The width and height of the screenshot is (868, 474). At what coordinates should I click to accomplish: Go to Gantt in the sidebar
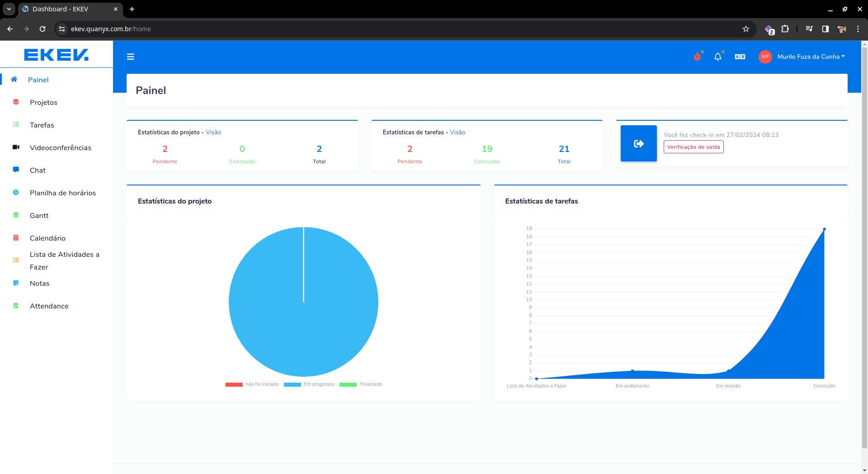pos(39,216)
